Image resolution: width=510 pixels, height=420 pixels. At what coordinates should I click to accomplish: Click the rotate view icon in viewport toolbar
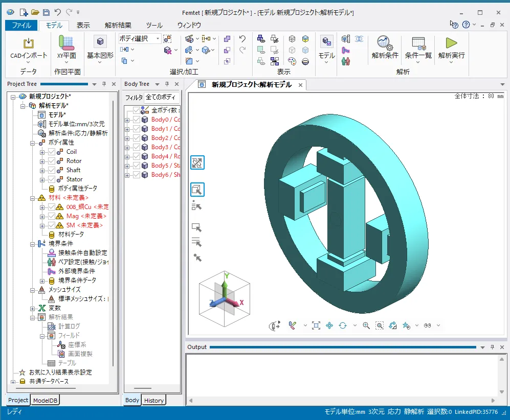[343, 325]
